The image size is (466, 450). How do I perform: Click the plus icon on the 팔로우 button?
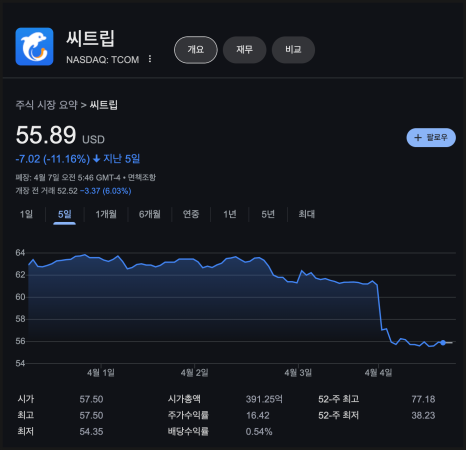tap(418, 137)
